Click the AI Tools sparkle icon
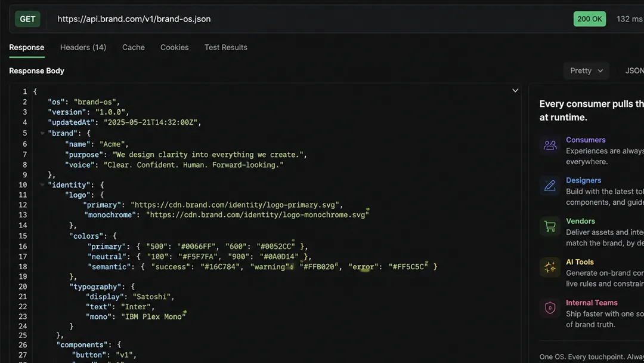Image resolution: width=644 pixels, height=363 pixels. (x=550, y=267)
